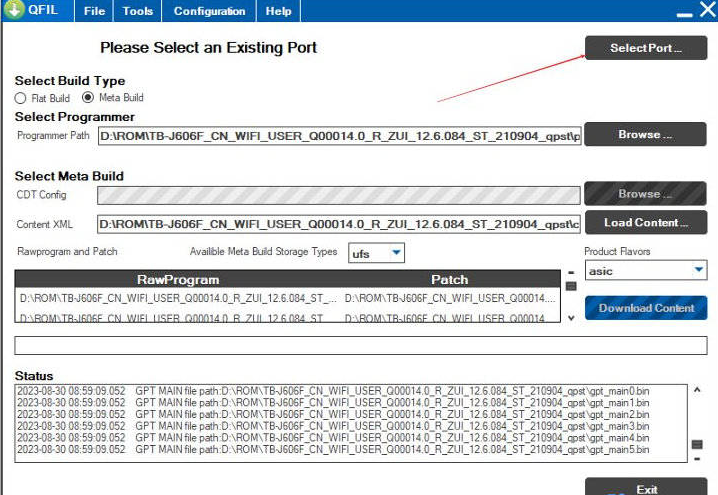Open the Tools menu

(137, 11)
